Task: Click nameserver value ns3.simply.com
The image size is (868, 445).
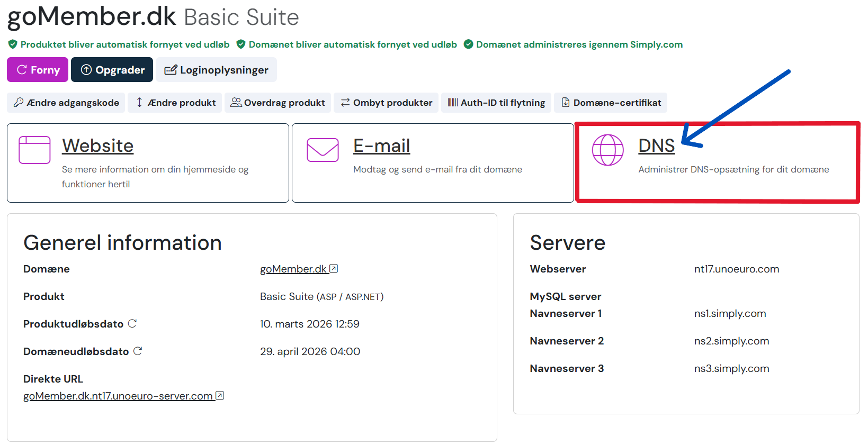Action: coord(731,368)
